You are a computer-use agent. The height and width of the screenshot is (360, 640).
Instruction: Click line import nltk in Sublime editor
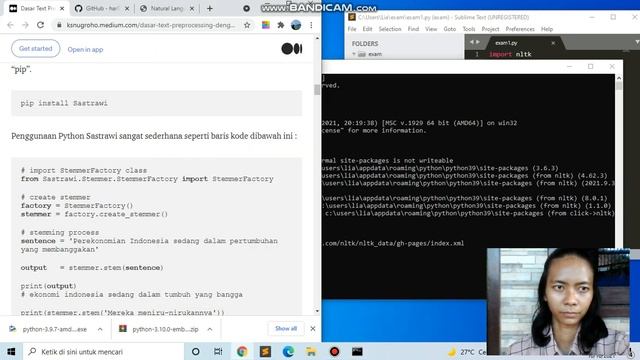pyautogui.click(x=510, y=54)
